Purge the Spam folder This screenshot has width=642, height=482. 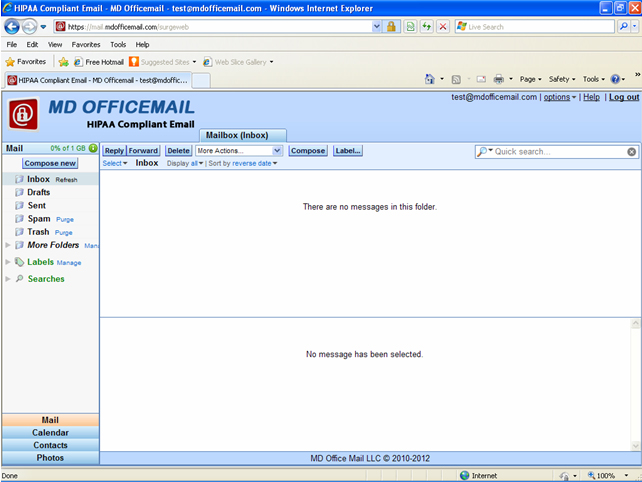pyautogui.click(x=64, y=219)
